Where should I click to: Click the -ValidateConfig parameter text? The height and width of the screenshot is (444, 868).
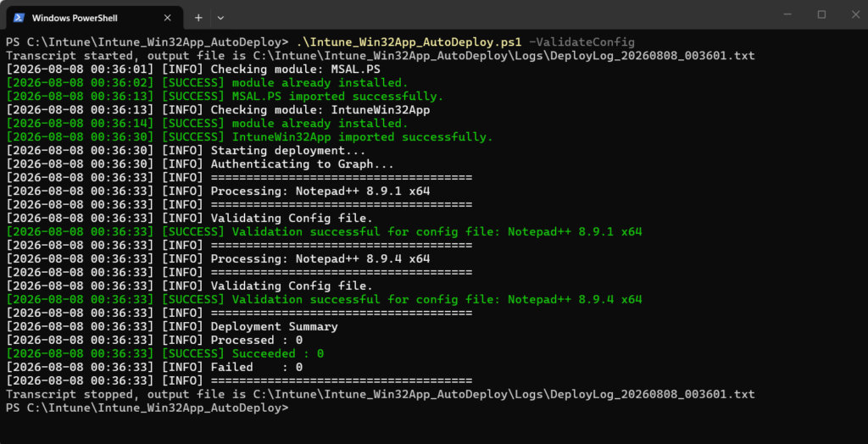point(581,42)
